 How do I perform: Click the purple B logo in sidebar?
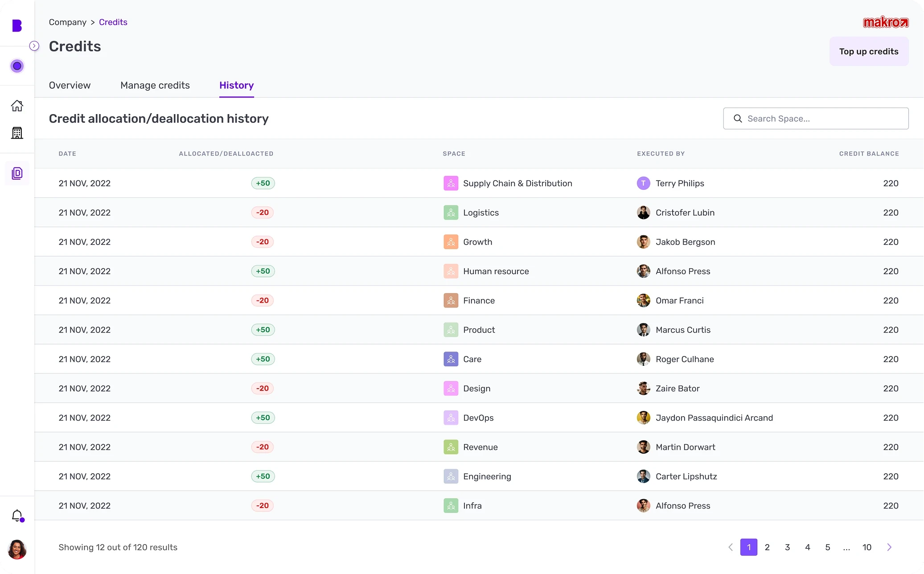[x=17, y=26]
